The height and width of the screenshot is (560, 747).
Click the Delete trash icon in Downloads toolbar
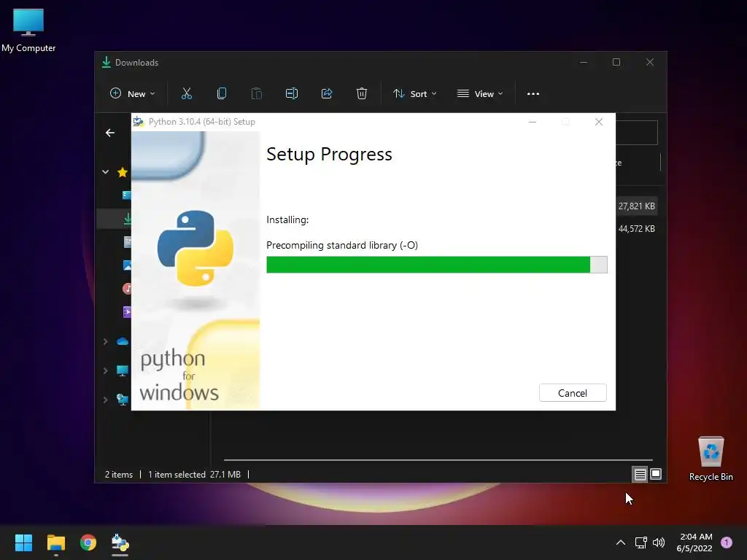click(x=362, y=94)
